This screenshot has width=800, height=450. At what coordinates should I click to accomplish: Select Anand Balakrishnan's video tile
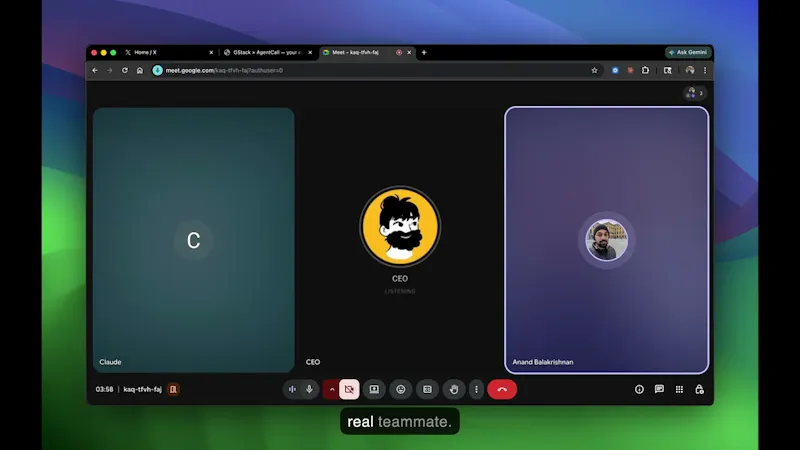pos(607,240)
